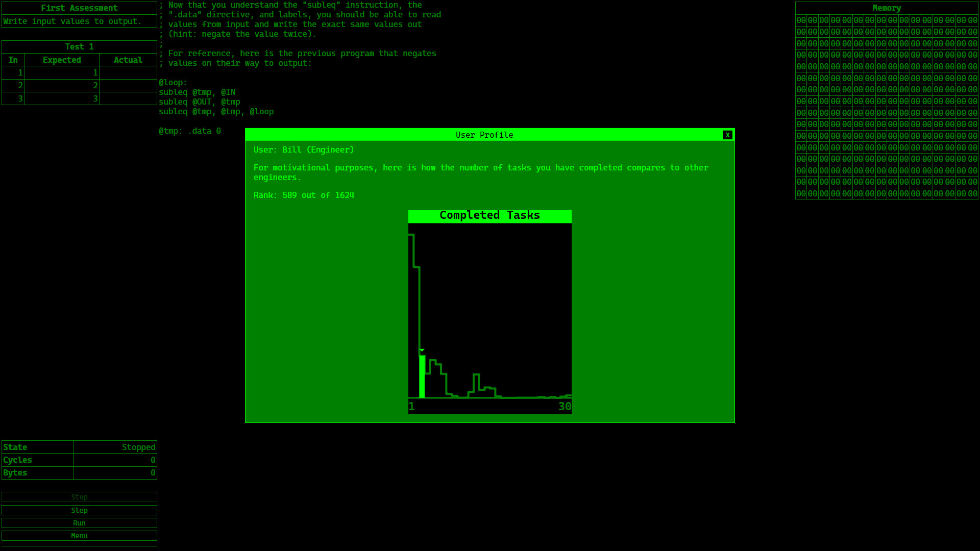
Task: Click the disabled Stop button
Action: (x=79, y=497)
